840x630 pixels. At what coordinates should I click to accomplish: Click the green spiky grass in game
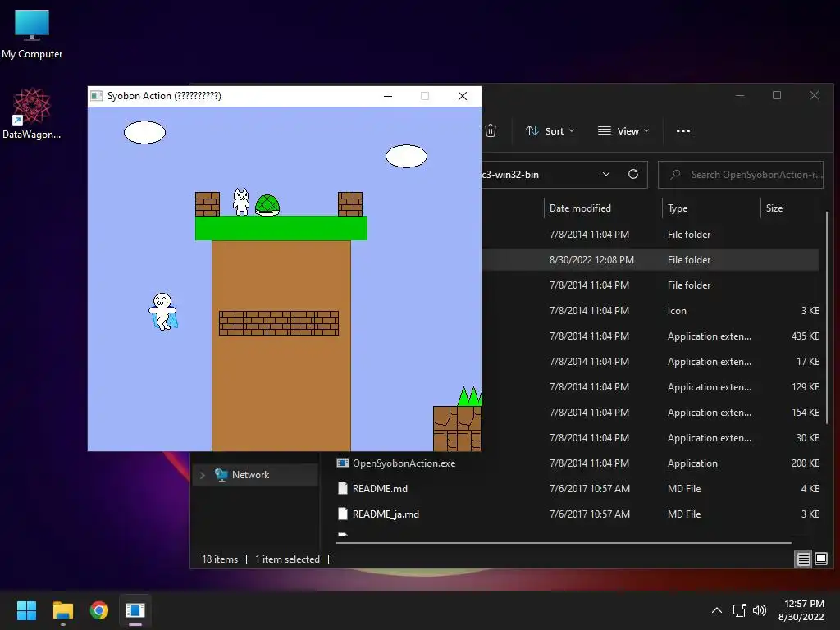(x=470, y=396)
